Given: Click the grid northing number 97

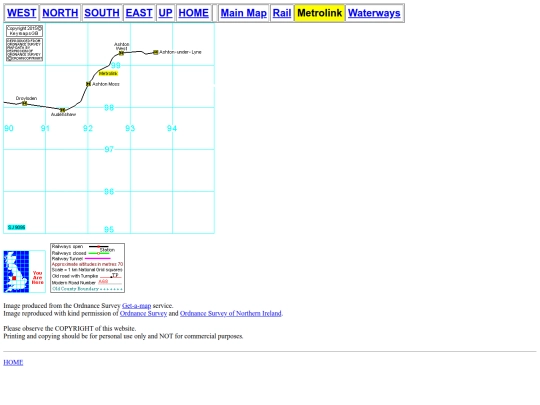Looking at the screenshot, I should coord(109,149).
